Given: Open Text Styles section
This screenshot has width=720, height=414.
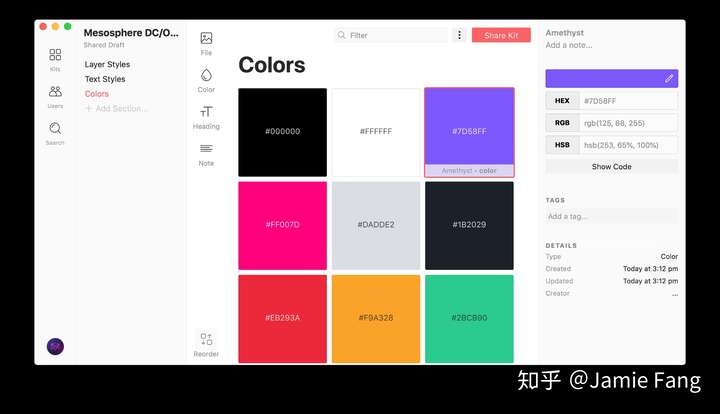Looking at the screenshot, I should [x=105, y=79].
